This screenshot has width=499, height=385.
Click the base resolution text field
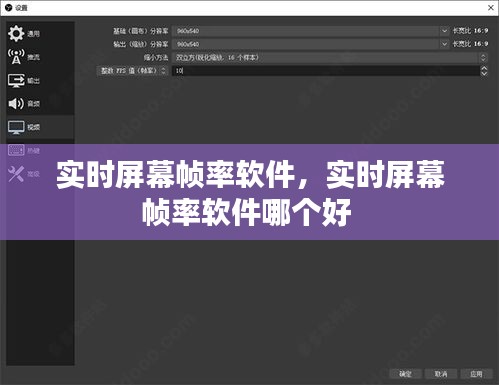point(306,31)
